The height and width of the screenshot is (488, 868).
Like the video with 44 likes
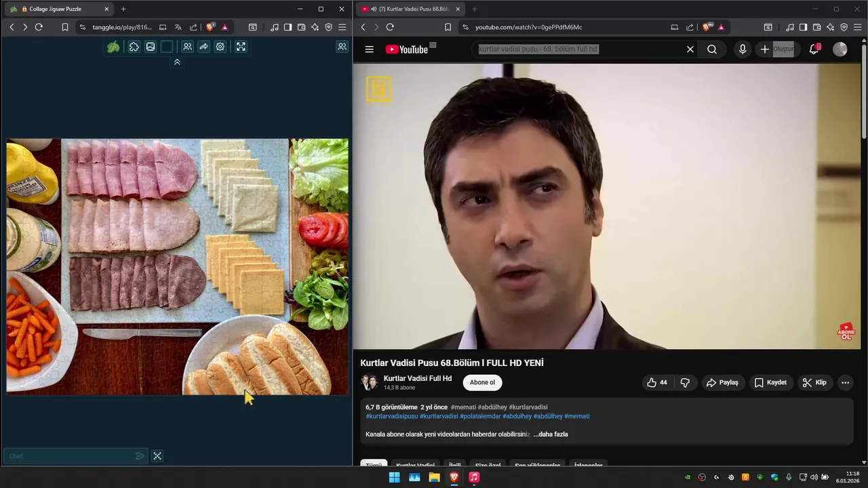[x=657, y=382]
